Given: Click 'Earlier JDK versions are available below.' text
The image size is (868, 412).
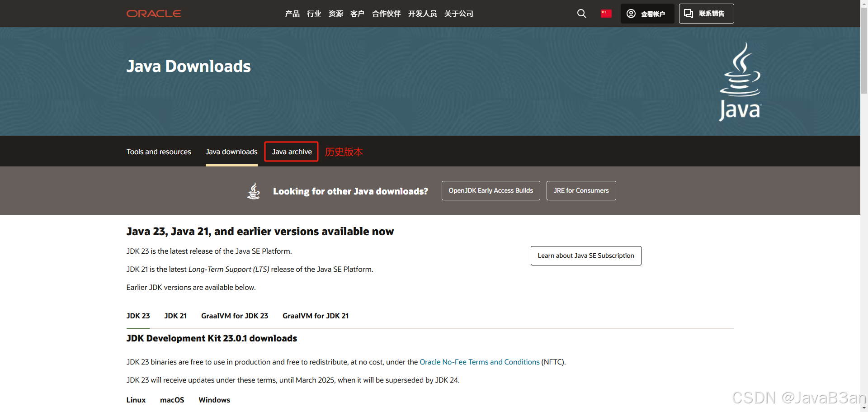Looking at the screenshot, I should coord(191,288).
